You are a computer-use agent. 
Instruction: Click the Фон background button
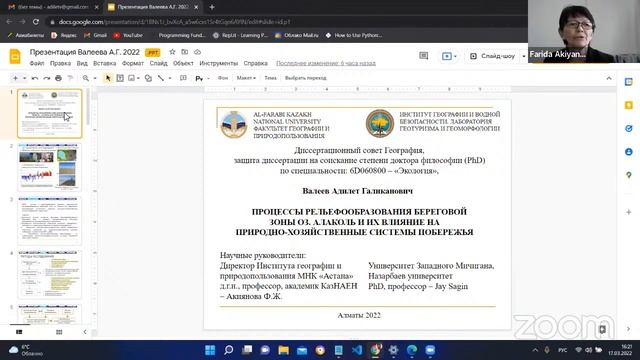coord(223,78)
